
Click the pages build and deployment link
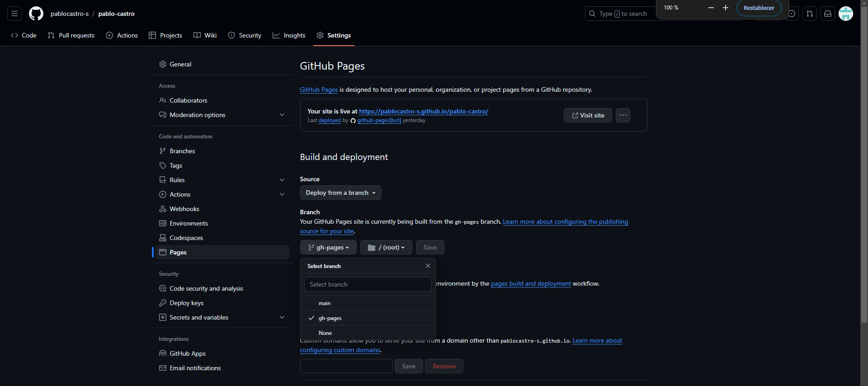[531, 283]
